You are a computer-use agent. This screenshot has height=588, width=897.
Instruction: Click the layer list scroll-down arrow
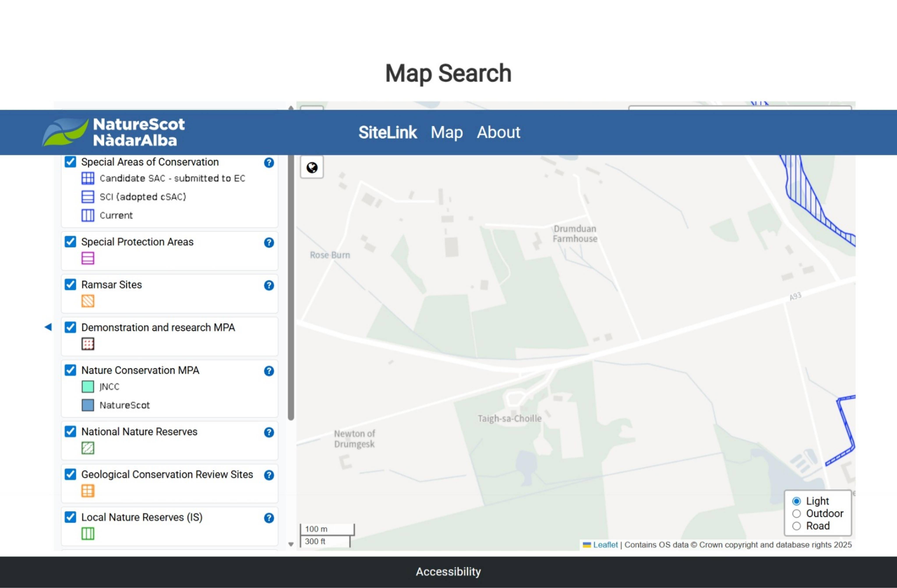tap(291, 544)
